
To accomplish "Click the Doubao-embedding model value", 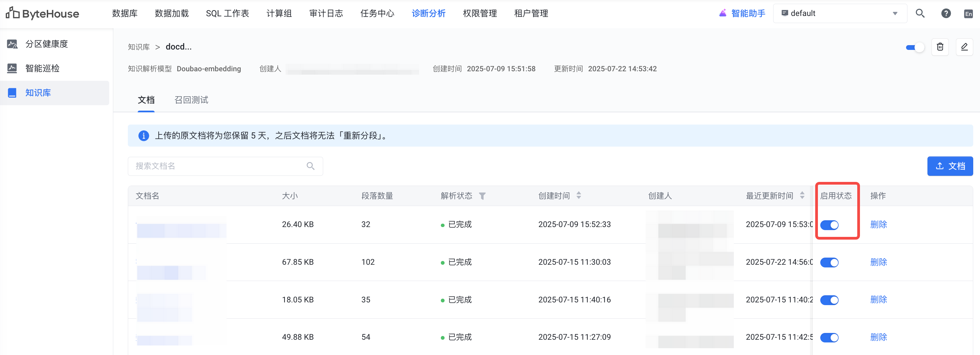I will pyautogui.click(x=209, y=69).
